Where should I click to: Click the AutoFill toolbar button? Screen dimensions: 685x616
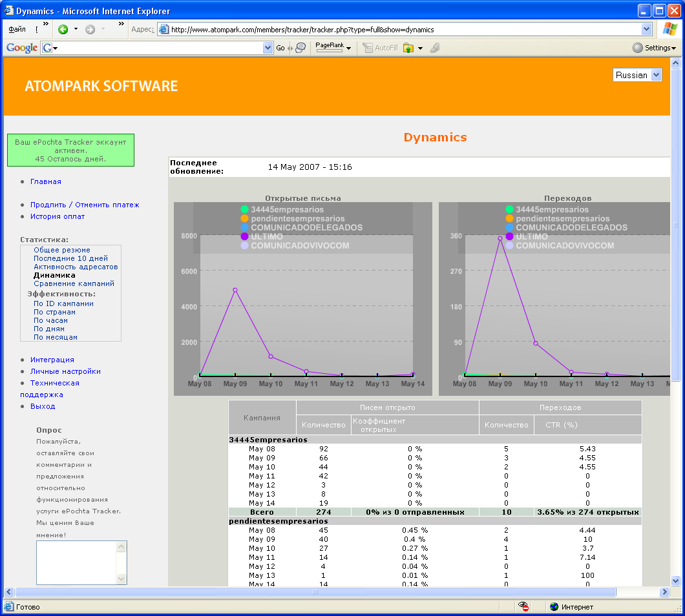(380, 48)
